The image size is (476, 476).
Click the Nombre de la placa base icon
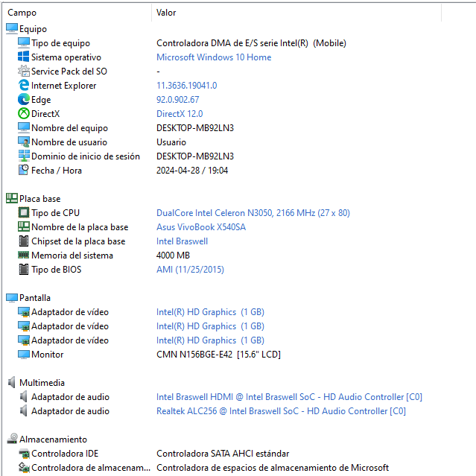[24, 226]
